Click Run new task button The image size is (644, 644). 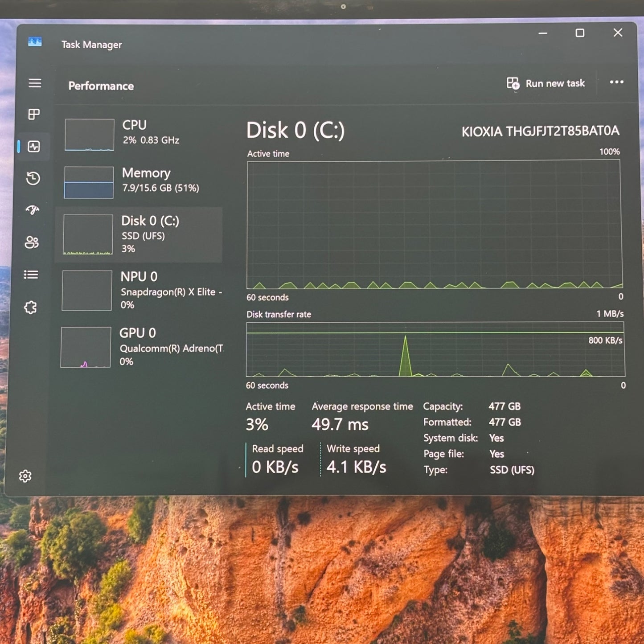click(546, 83)
